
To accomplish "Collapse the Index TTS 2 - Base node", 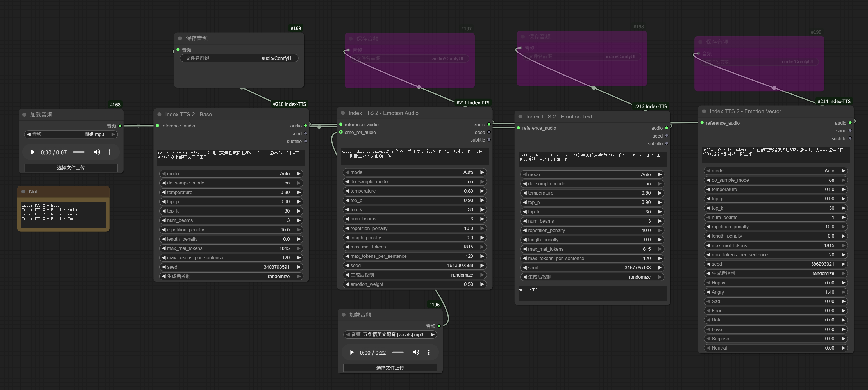I will pos(159,115).
